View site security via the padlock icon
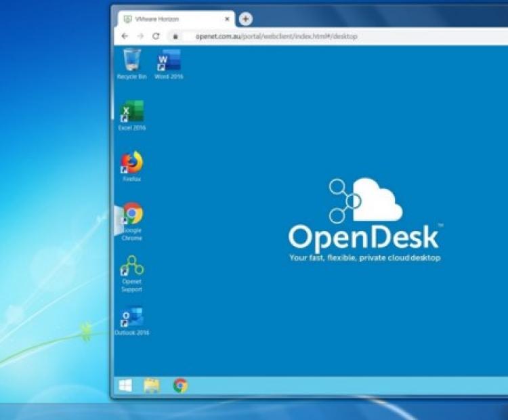The width and height of the screenshot is (508, 420). (x=175, y=37)
